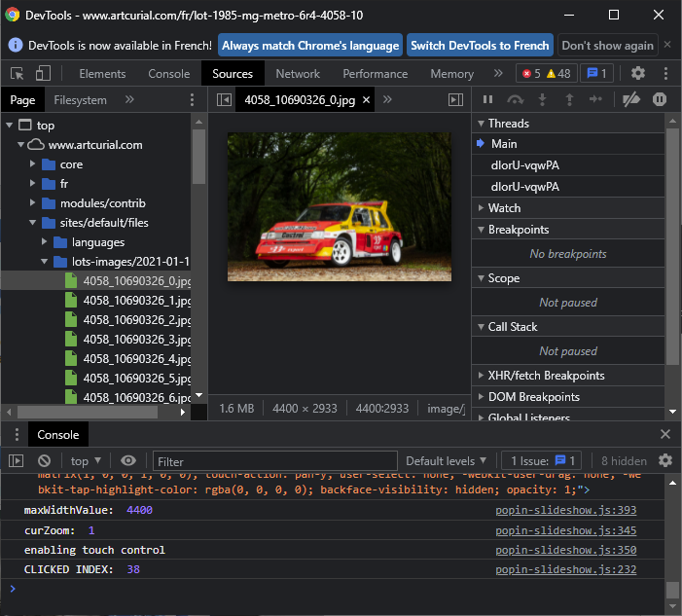Open the Filesystem tab

(x=81, y=99)
